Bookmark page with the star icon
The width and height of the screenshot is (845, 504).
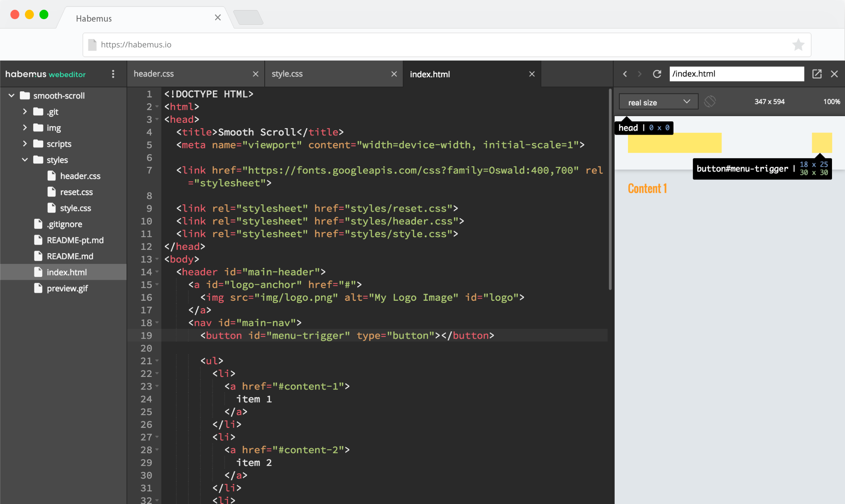[x=798, y=45]
